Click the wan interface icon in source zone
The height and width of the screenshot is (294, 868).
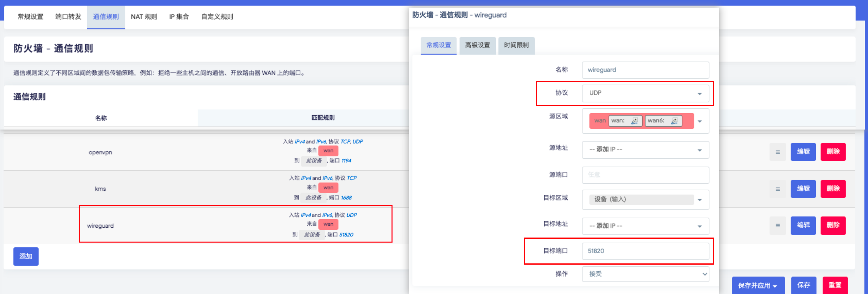click(634, 121)
